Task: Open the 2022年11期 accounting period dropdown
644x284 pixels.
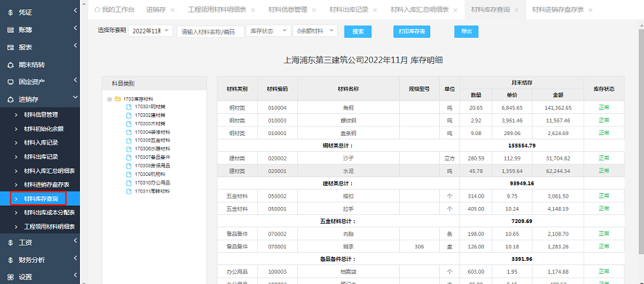Action: click(150, 31)
